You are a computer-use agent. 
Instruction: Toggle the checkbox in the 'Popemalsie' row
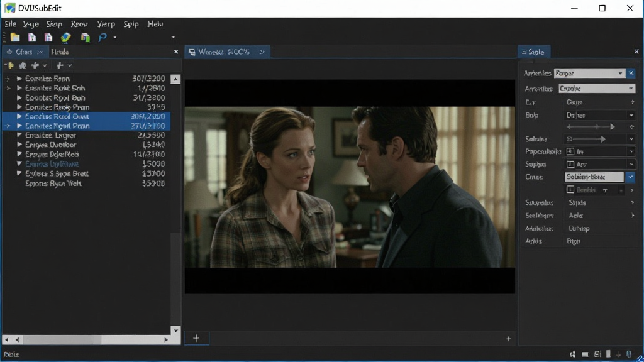click(x=570, y=151)
